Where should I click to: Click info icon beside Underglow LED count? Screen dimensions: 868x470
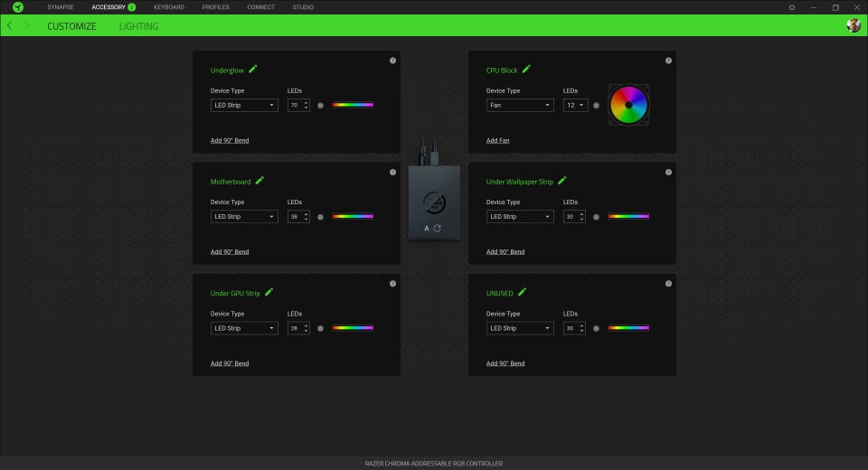pos(320,105)
